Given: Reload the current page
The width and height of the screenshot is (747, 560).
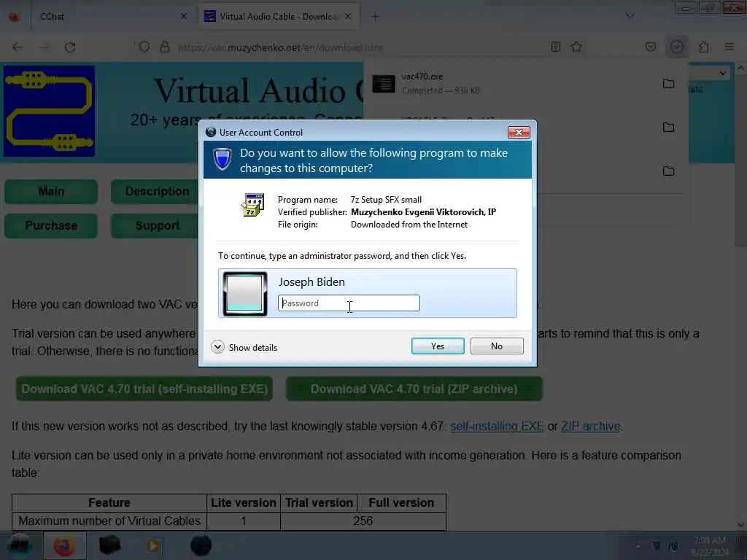Looking at the screenshot, I should click(70, 47).
